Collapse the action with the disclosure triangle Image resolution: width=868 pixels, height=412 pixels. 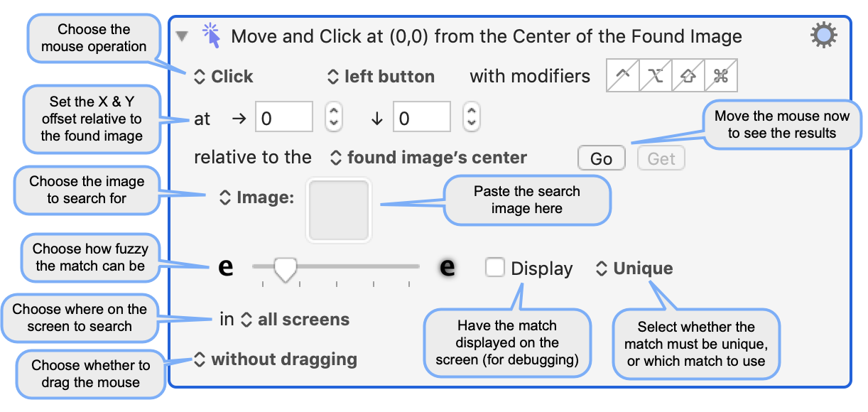click(183, 36)
